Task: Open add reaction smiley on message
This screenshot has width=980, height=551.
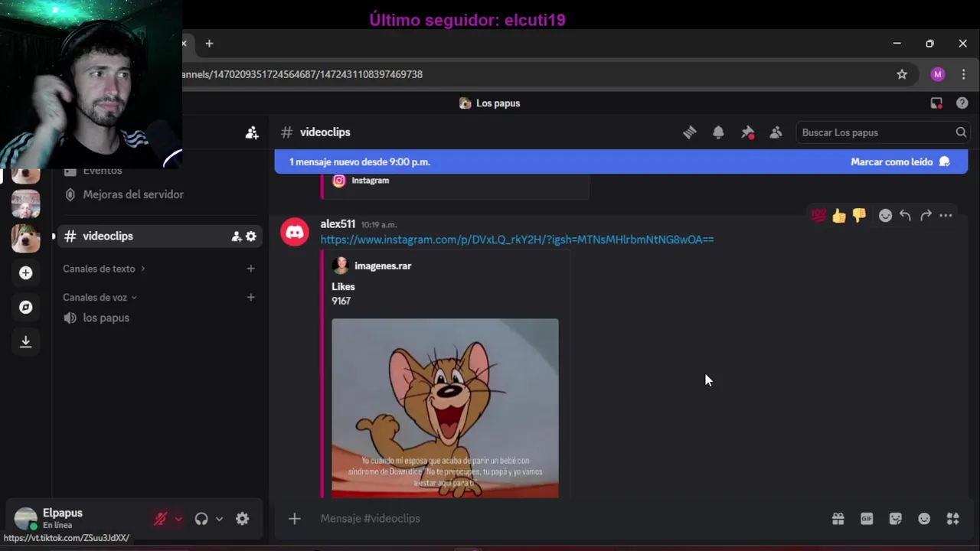Action: pyautogui.click(x=885, y=216)
